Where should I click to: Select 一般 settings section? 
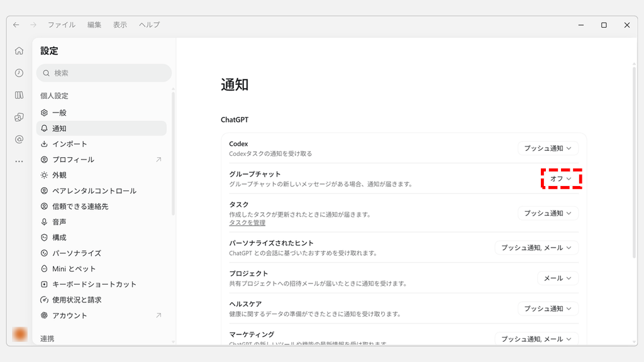[101, 112]
